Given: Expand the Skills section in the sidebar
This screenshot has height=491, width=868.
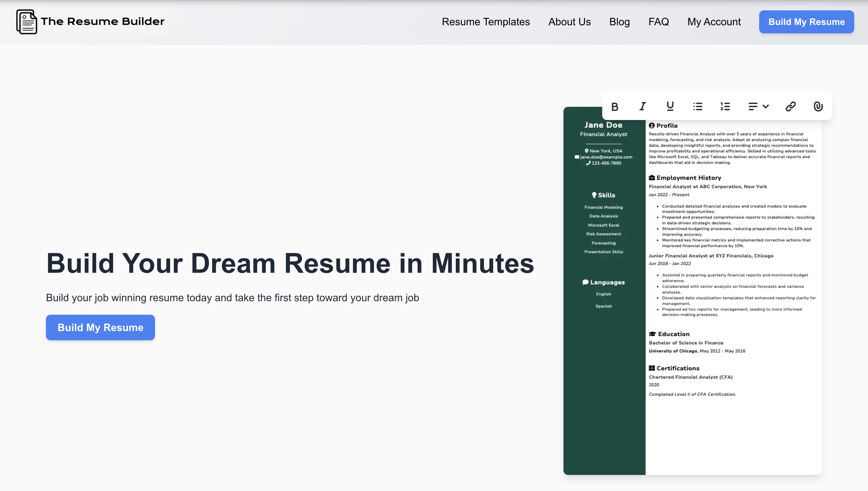Looking at the screenshot, I should pos(603,195).
